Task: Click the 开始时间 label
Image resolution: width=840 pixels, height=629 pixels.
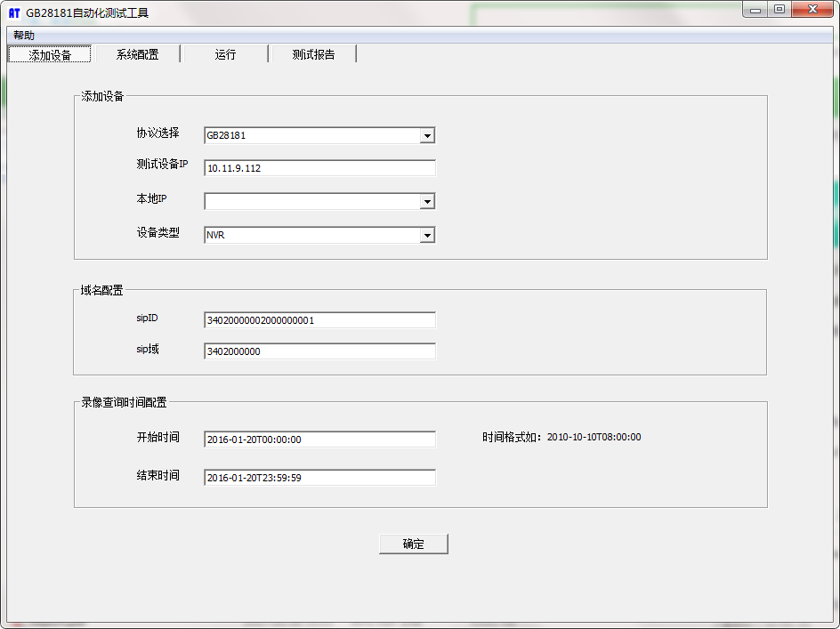Action: pos(157,437)
